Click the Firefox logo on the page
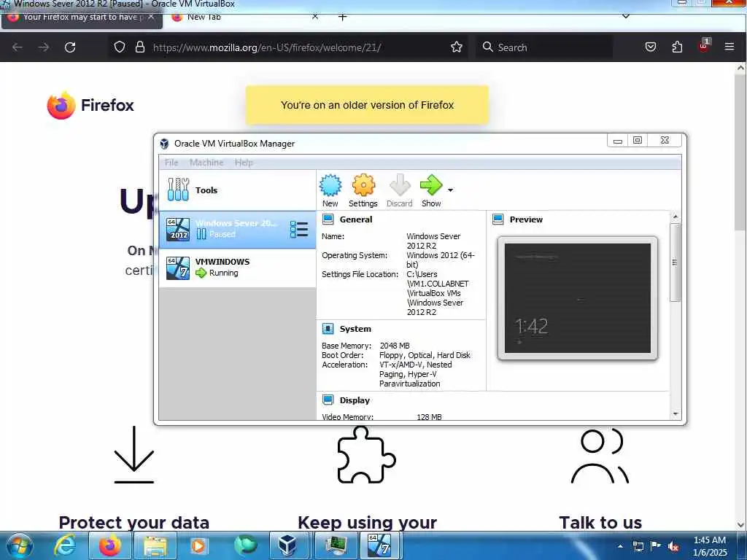 (90, 105)
